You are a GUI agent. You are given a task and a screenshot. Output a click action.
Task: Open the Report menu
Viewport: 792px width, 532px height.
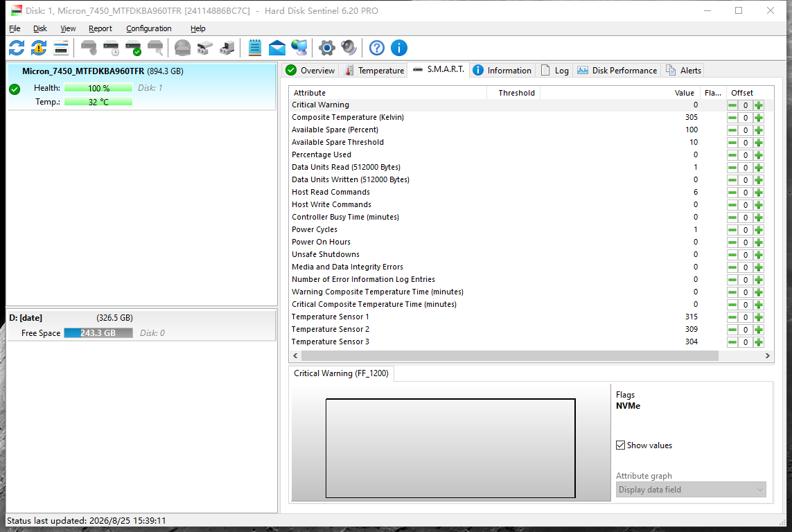click(x=100, y=29)
